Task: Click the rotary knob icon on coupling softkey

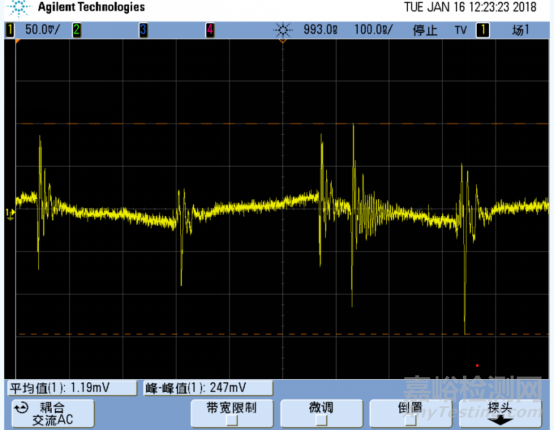Action: click(x=21, y=408)
